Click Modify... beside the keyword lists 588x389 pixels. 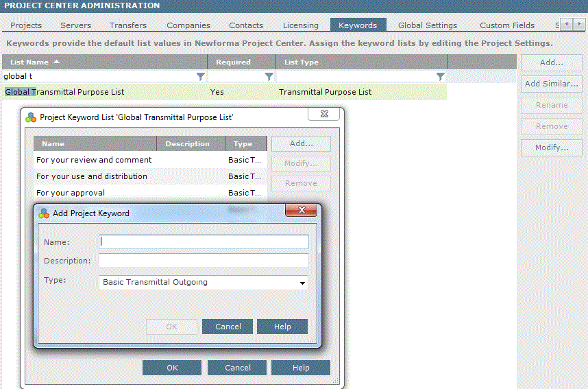[551, 148]
